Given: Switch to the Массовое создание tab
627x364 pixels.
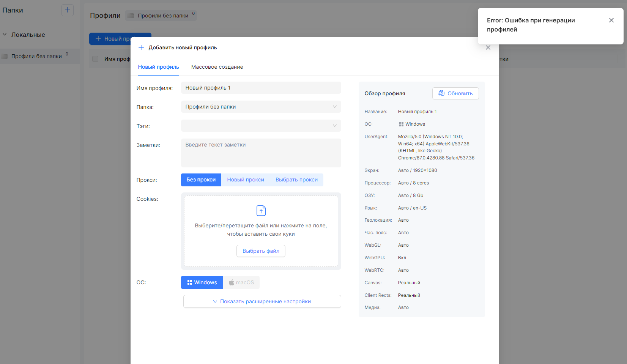Looking at the screenshot, I should tap(217, 67).
